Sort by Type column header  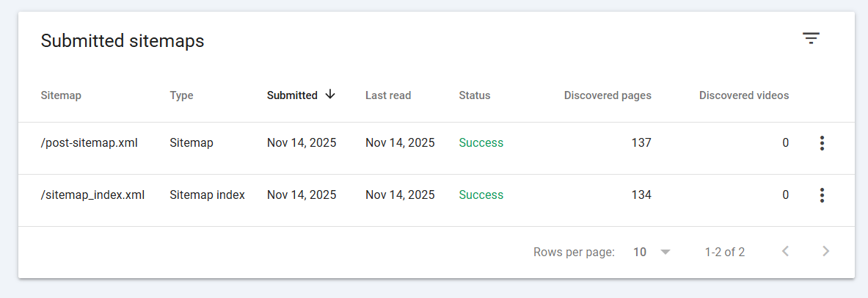tap(181, 95)
